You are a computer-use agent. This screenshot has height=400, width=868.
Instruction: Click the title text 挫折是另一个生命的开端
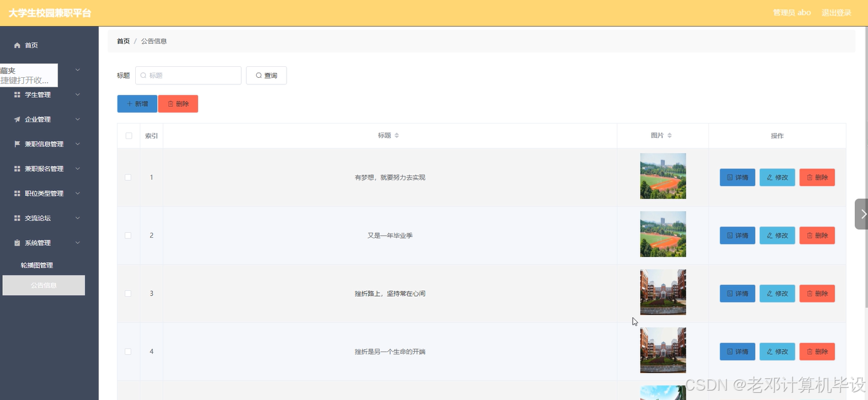390,351
